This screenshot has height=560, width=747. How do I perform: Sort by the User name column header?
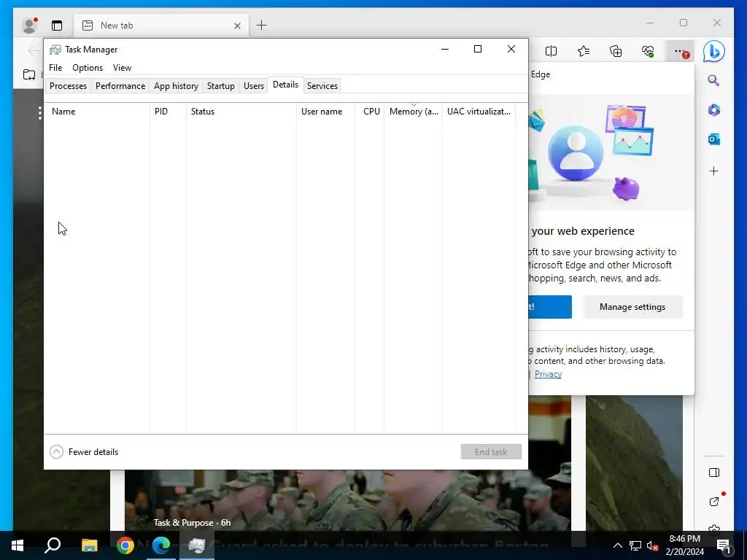pyautogui.click(x=325, y=112)
